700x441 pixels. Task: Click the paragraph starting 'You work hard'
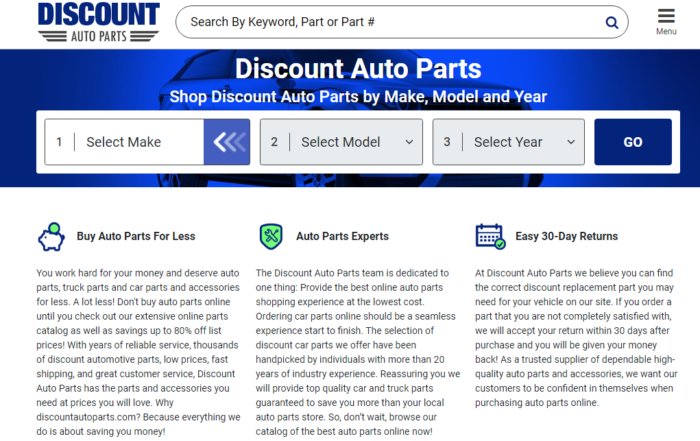138,352
